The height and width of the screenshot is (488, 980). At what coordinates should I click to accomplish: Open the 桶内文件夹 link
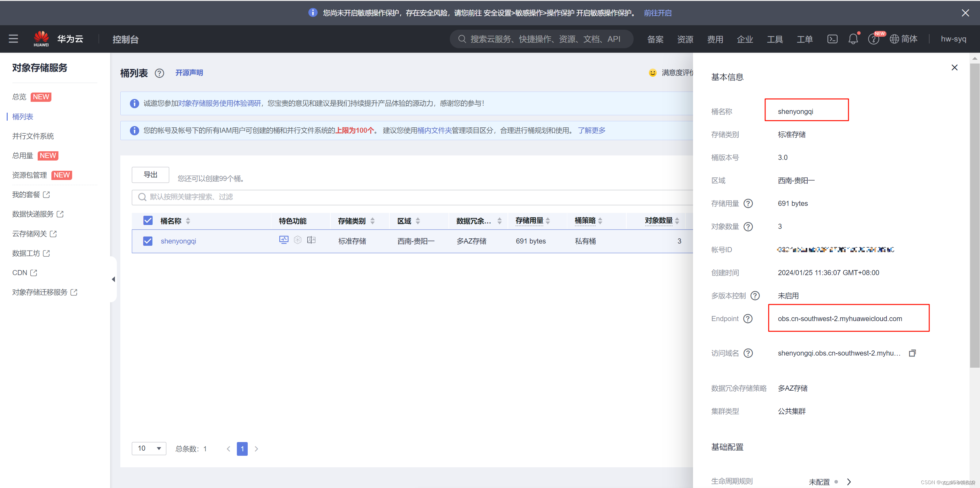pos(434,131)
